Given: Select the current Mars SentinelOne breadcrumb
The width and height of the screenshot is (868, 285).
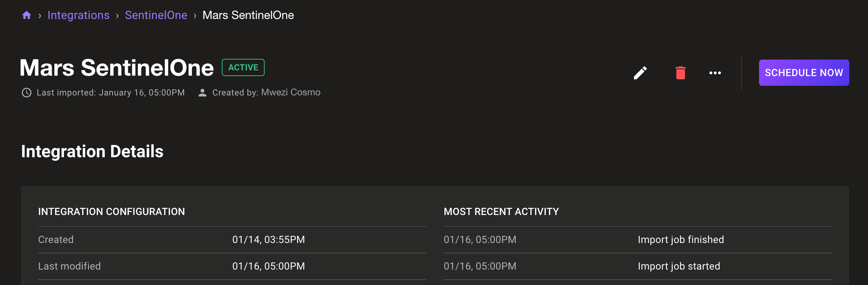Looking at the screenshot, I should pyautogui.click(x=248, y=15).
